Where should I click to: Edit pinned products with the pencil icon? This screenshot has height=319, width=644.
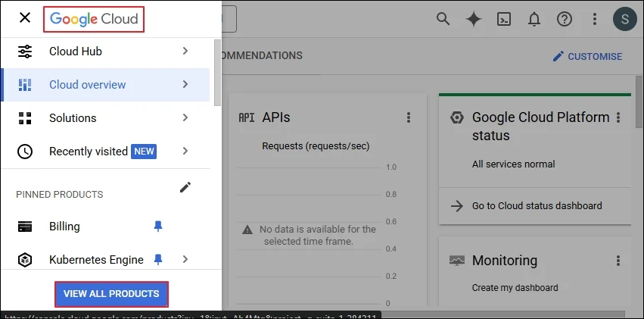point(185,187)
